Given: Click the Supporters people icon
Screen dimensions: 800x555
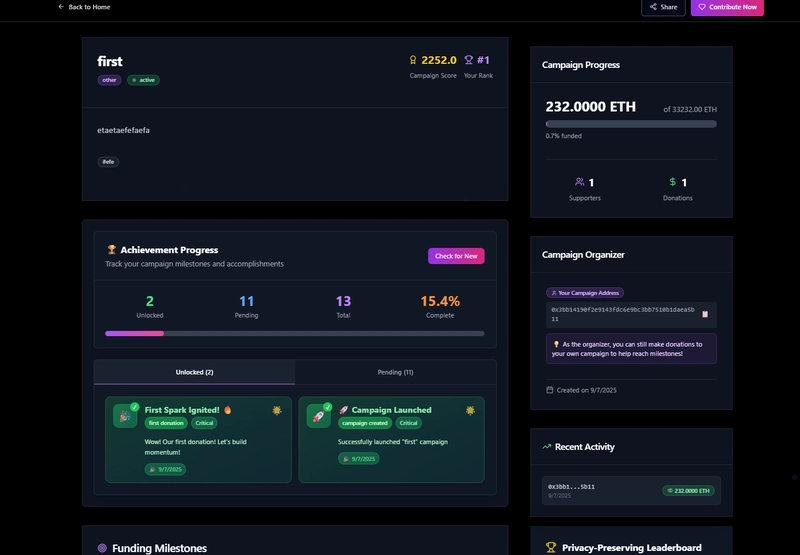Looking at the screenshot, I should [579, 182].
